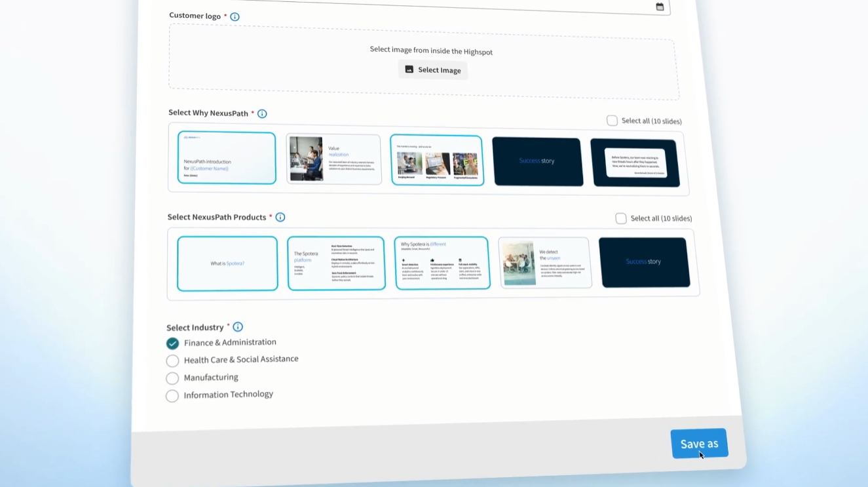Select Success story slide in Why NexusPath row
Viewport: 868px width, 487px height.
(x=537, y=161)
